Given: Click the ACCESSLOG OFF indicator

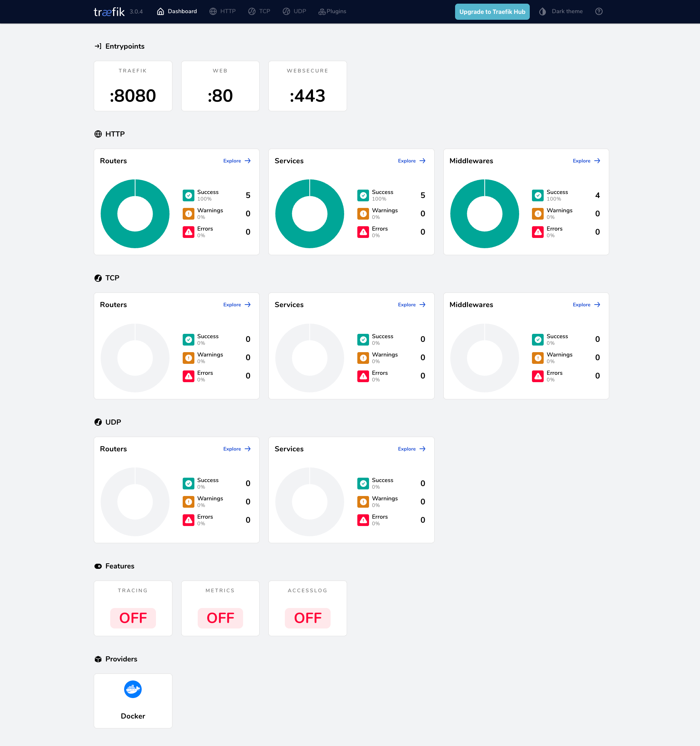Looking at the screenshot, I should (308, 618).
